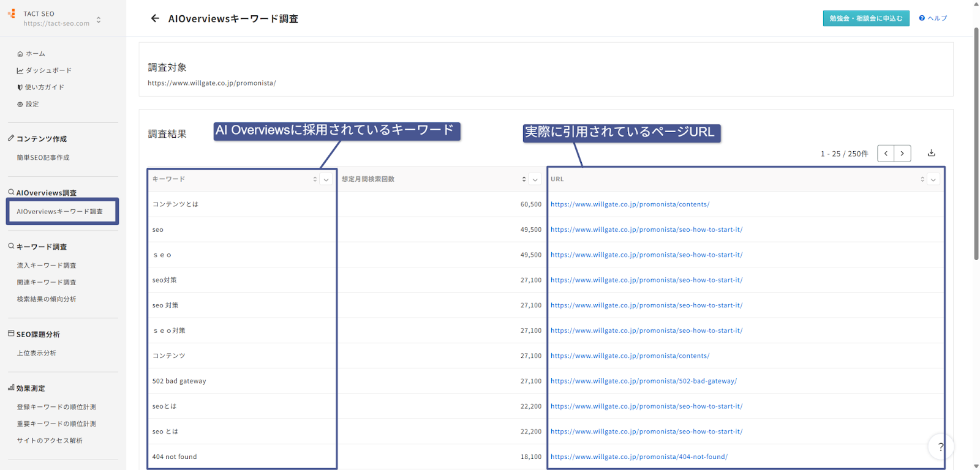Image resolution: width=980 pixels, height=470 pixels.
Task: Open ダッシュボード in the sidebar
Action: [48, 70]
